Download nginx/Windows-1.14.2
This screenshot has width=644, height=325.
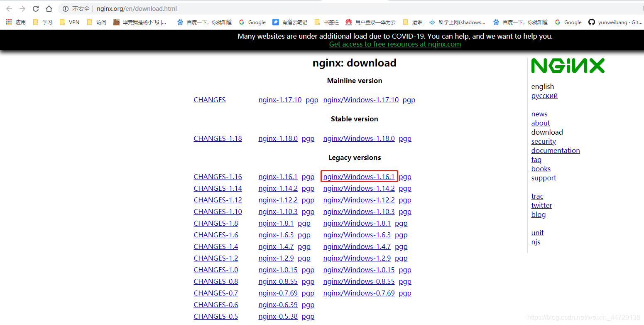[x=359, y=188]
